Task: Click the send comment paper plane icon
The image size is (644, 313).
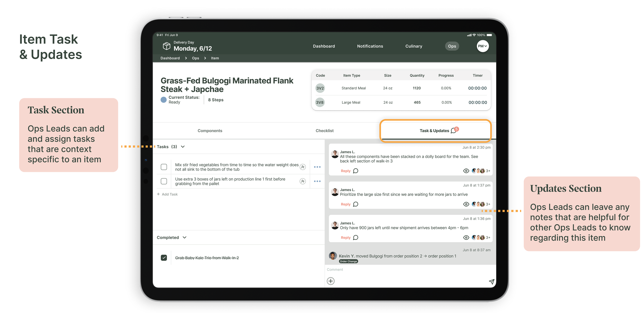Action: click(491, 281)
